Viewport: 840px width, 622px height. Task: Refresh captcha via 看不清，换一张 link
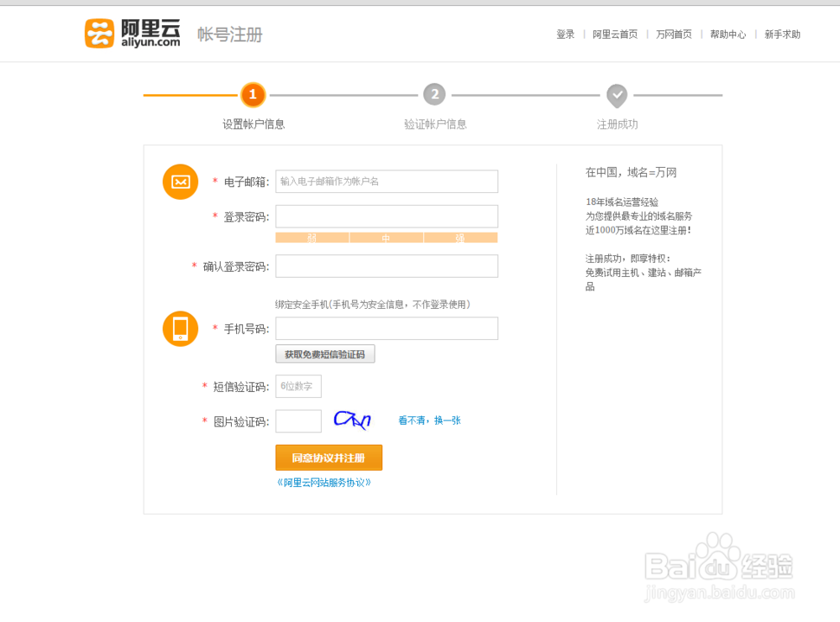tap(429, 421)
